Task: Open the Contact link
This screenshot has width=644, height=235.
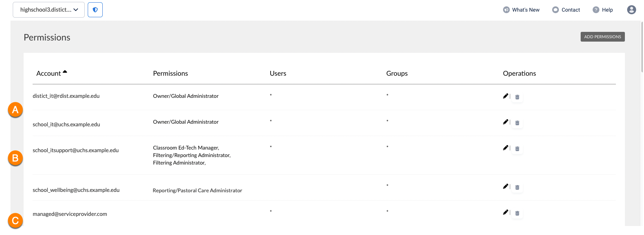Action: coord(566,10)
